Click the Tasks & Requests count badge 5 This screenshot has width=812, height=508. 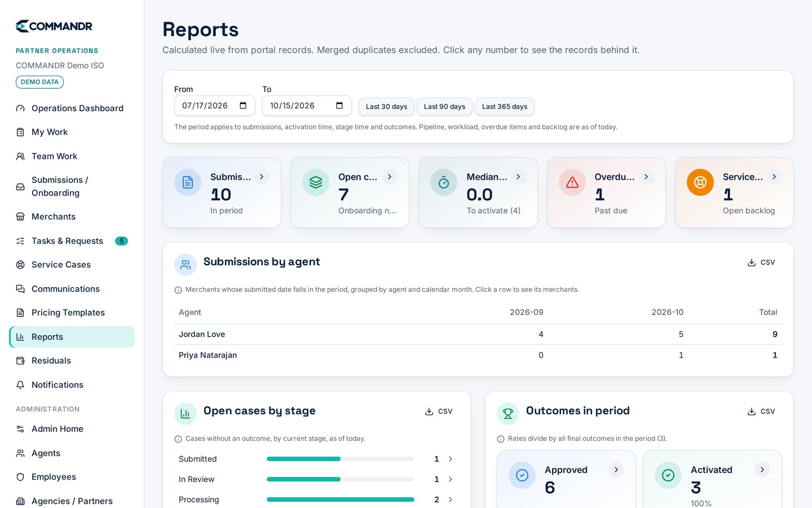pos(121,241)
